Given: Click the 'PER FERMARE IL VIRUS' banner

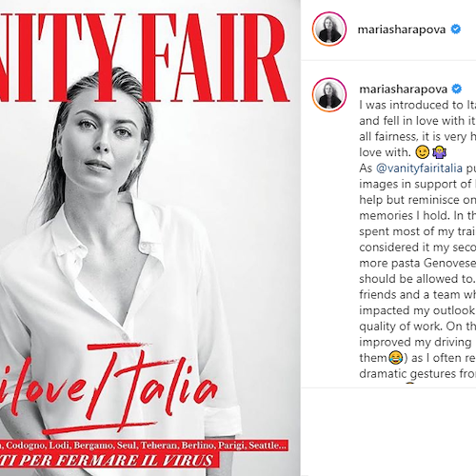Looking at the screenshot, I should [x=109, y=460].
